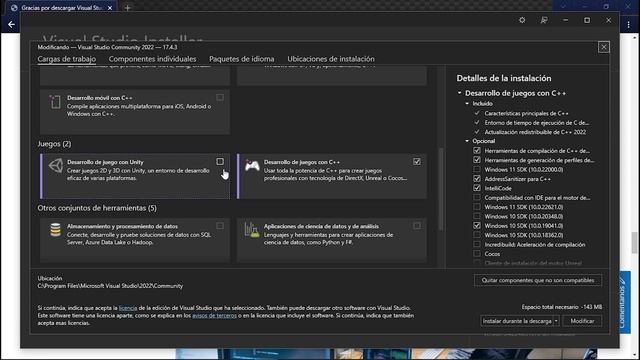Uncheck Herramientas de compilación de C++
This screenshot has width=640, height=360.
click(477, 151)
